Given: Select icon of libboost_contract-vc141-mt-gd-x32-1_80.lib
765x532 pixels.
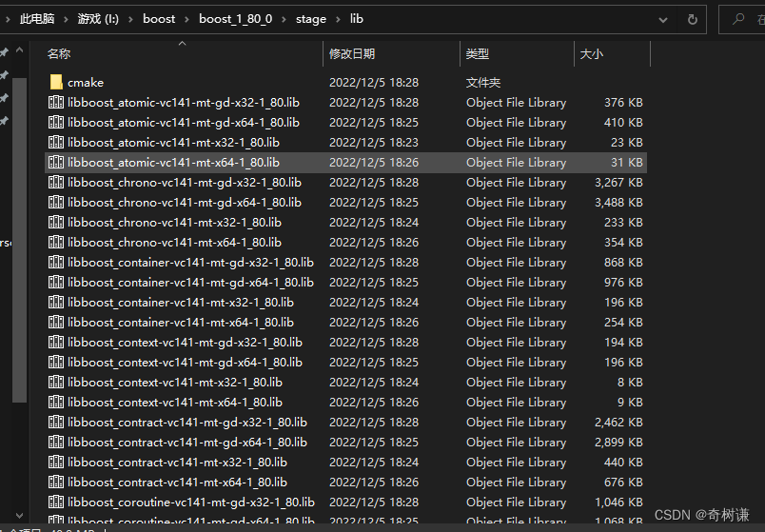Looking at the screenshot, I should [56, 423].
